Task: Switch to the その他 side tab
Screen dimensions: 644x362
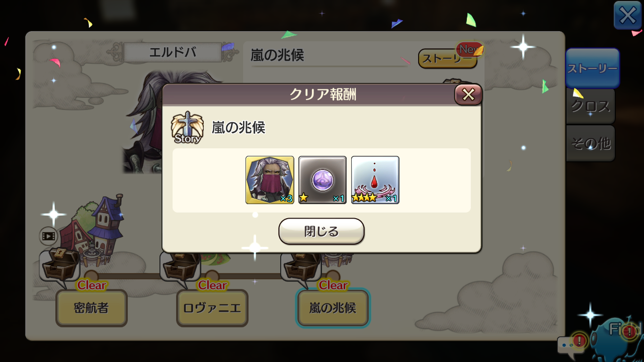Action: 591,144
